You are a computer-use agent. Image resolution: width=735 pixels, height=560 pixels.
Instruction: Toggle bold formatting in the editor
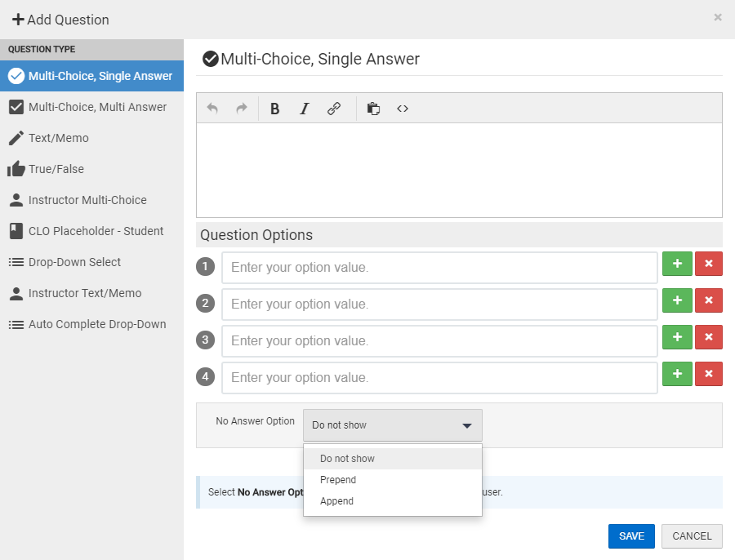(274, 109)
